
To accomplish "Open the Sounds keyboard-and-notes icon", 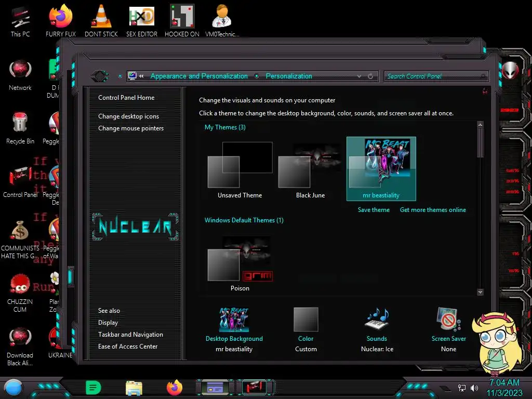I will [x=377, y=320].
